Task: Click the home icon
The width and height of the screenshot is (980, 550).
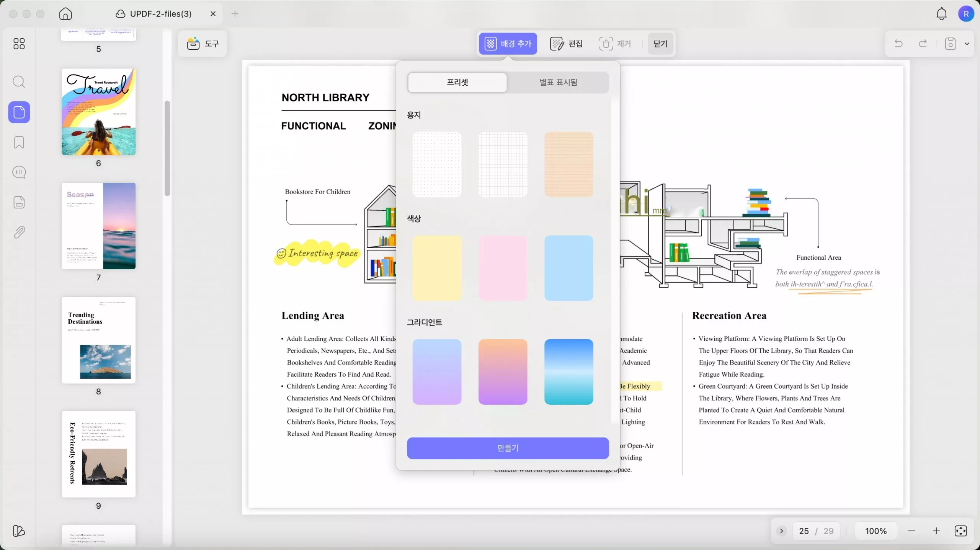Action: [x=65, y=14]
